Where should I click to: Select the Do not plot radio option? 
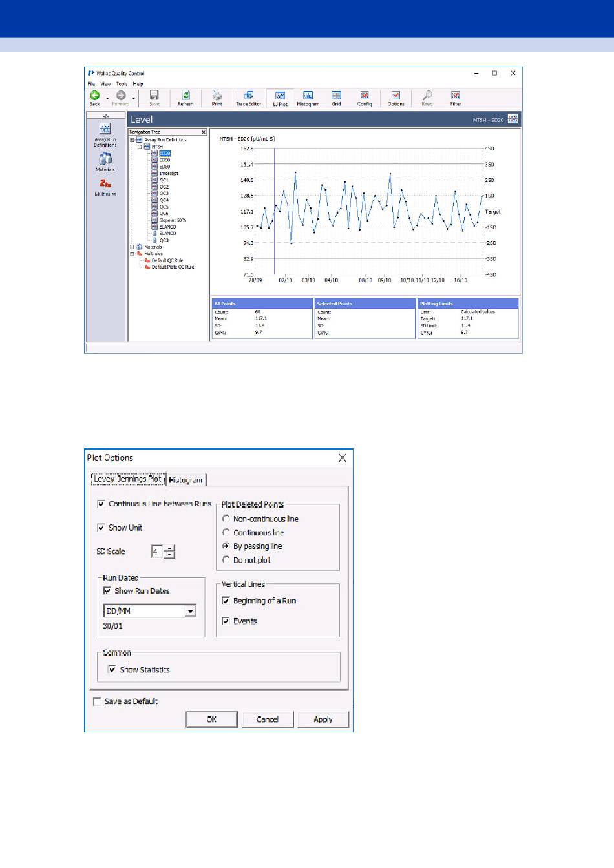click(x=226, y=560)
